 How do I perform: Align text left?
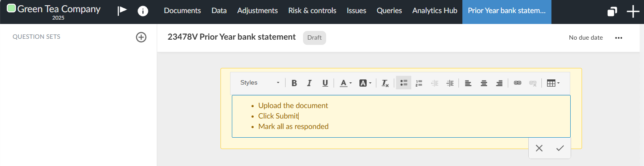click(468, 83)
